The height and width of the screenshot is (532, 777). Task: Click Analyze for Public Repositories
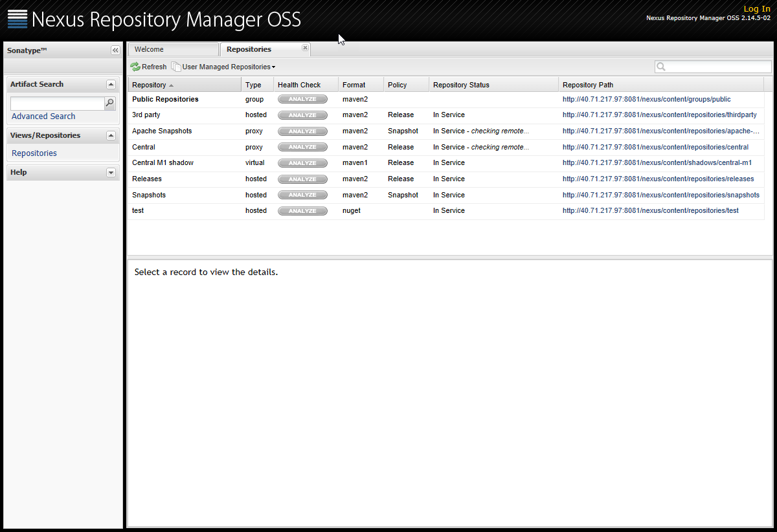[302, 99]
